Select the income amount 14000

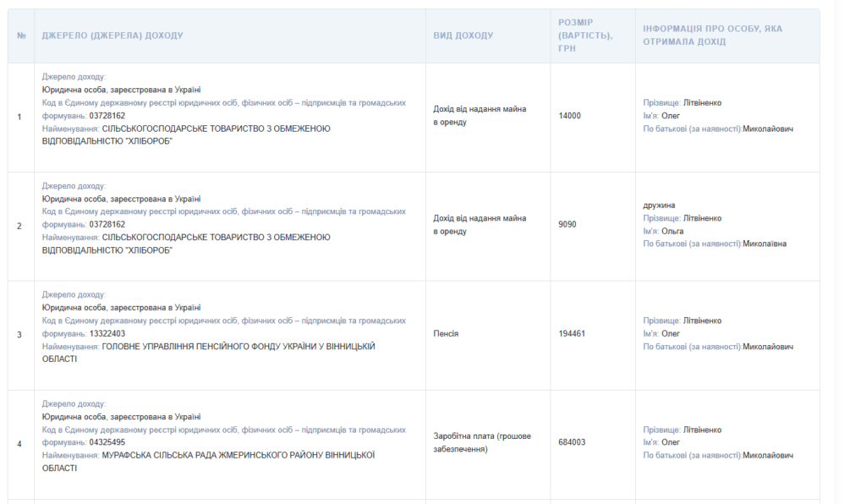coord(569,116)
